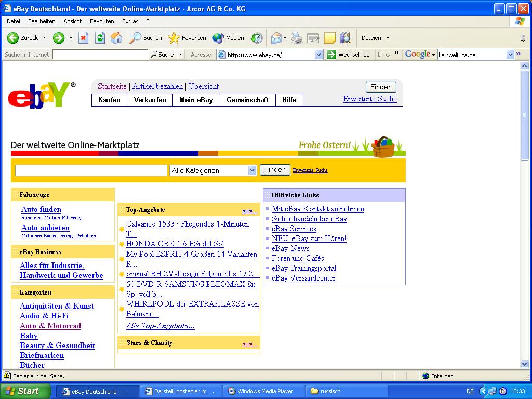Open Foren und Cafés link
The image size is (532, 399).
pos(298,258)
